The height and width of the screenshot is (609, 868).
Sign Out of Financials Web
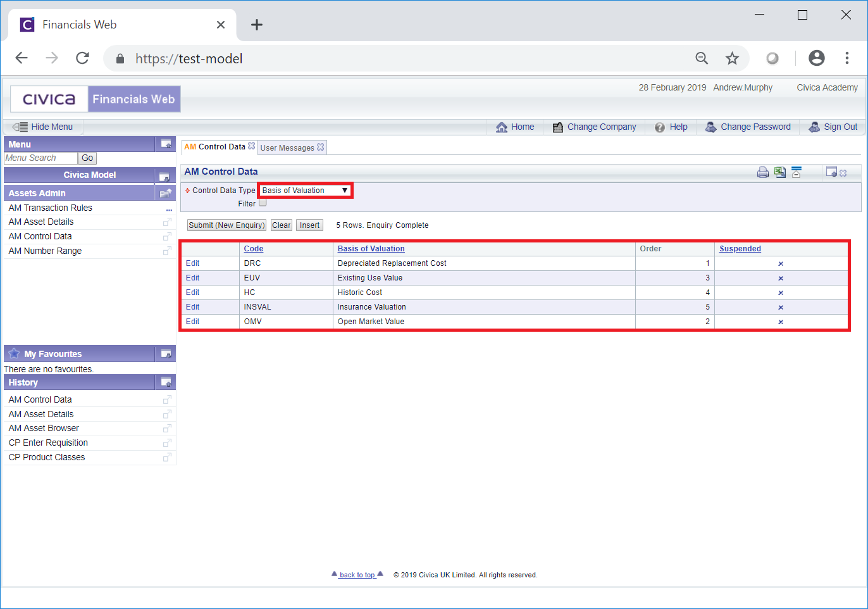[x=833, y=127]
